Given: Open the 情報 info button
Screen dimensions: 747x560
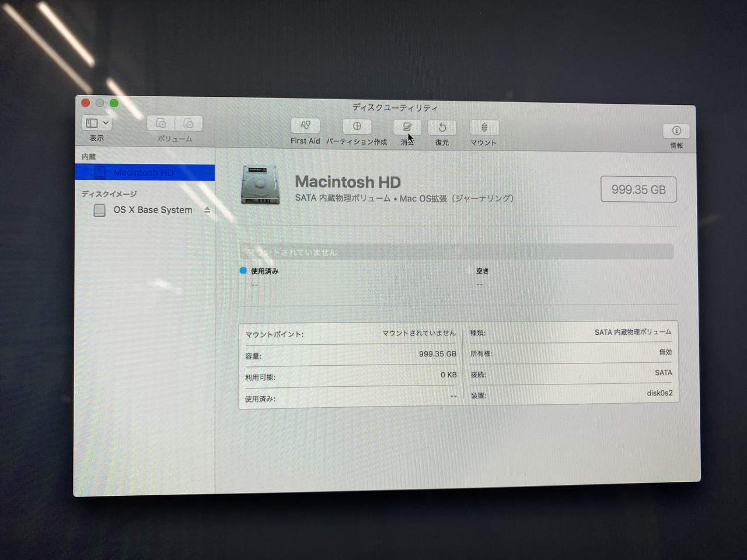Looking at the screenshot, I should (676, 131).
